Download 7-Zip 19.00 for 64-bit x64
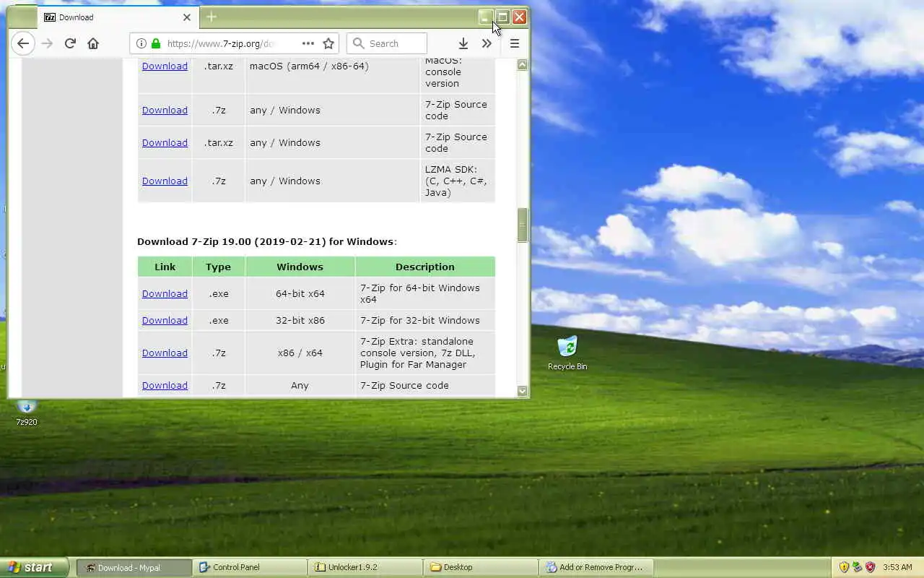The width and height of the screenshot is (924, 578). [x=165, y=293]
